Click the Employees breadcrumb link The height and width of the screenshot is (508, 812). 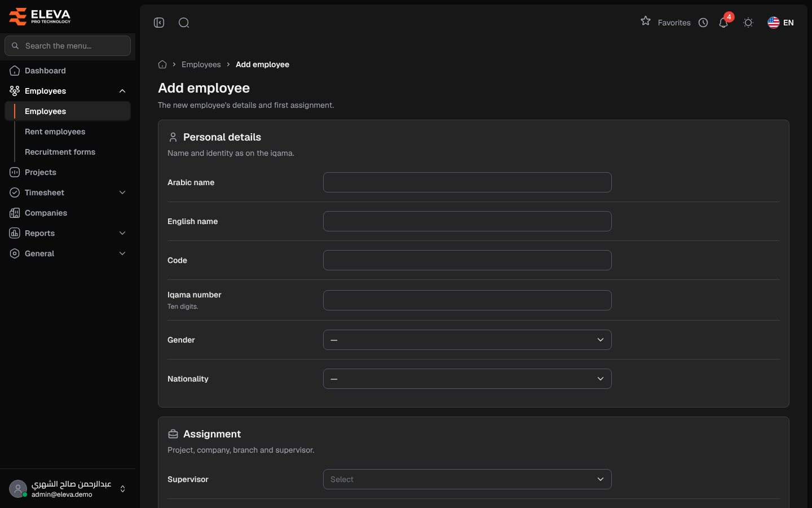(201, 64)
